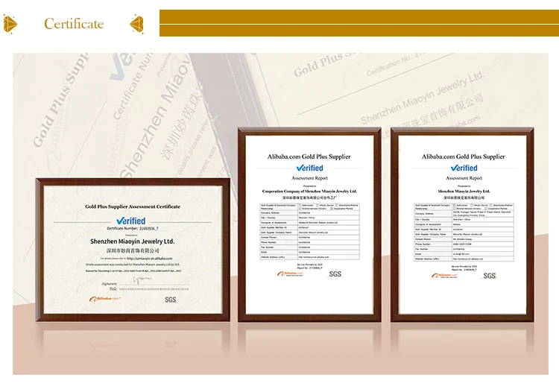Click the information table in the middle report
The width and height of the screenshot is (559, 392).
(309, 231)
